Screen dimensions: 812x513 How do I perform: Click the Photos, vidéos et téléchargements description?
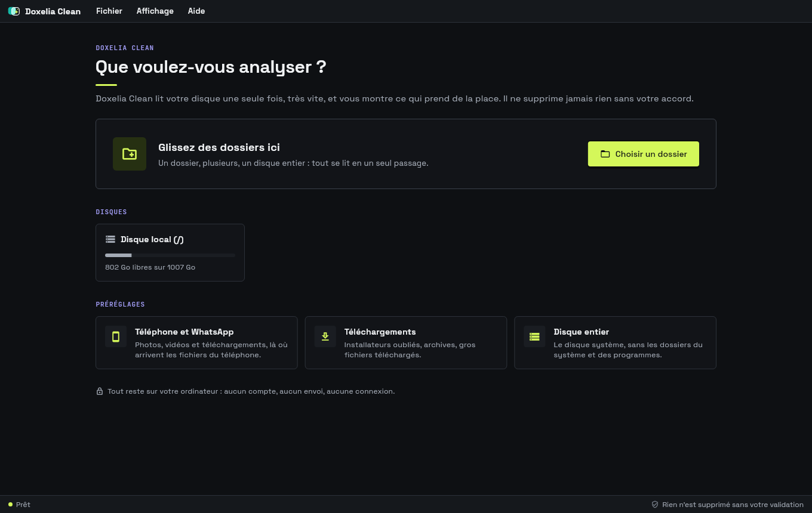click(x=211, y=350)
